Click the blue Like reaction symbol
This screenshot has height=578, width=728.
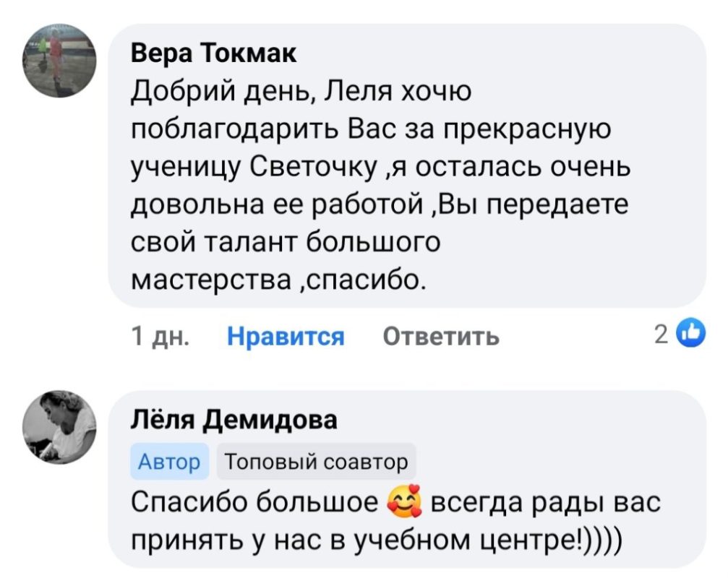coord(690,332)
